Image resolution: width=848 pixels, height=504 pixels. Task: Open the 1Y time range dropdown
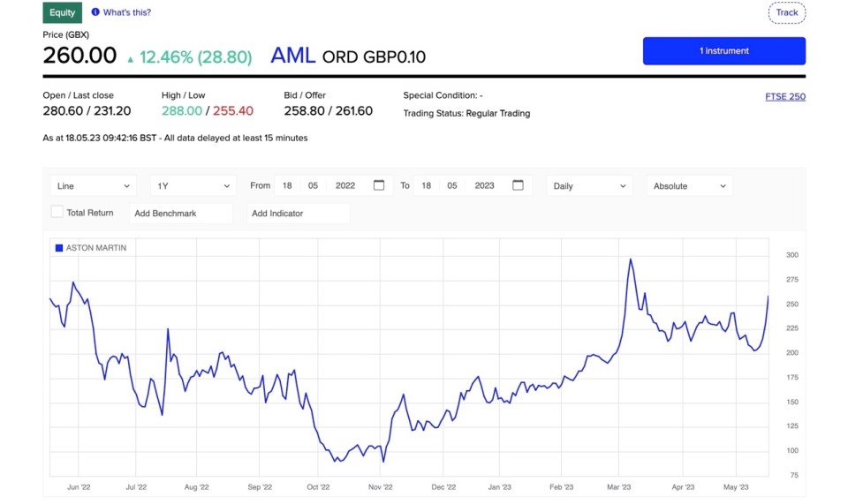(193, 186)
